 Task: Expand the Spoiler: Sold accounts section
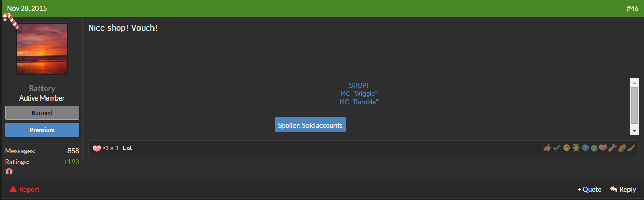pyautogui.click(x=310, y=125)
